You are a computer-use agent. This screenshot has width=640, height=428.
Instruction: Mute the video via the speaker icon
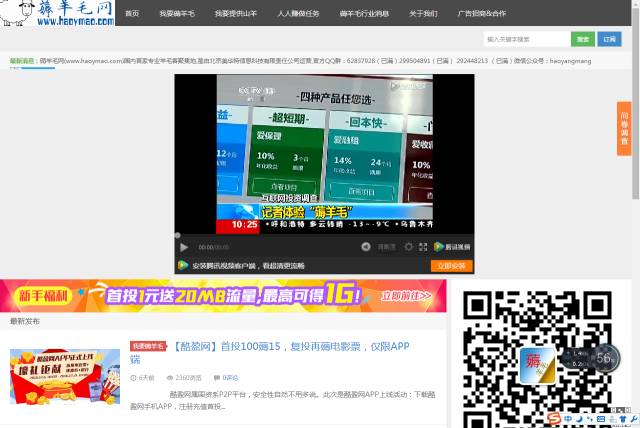click(366, 247)
